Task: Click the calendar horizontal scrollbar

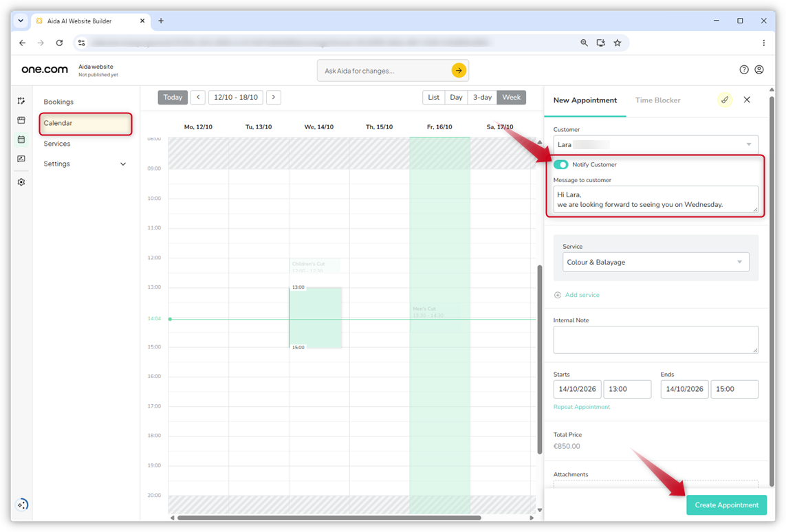Action: point(329,518)
